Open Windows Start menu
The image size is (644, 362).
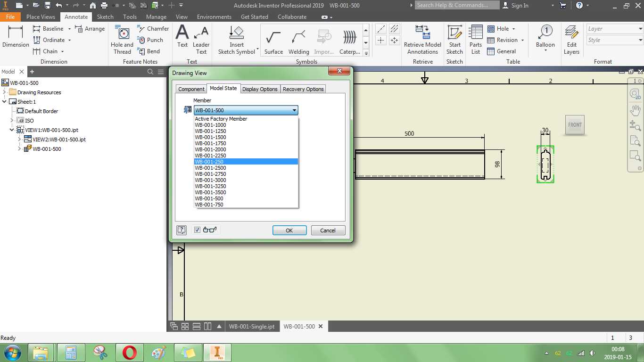[x=12, y=353]
